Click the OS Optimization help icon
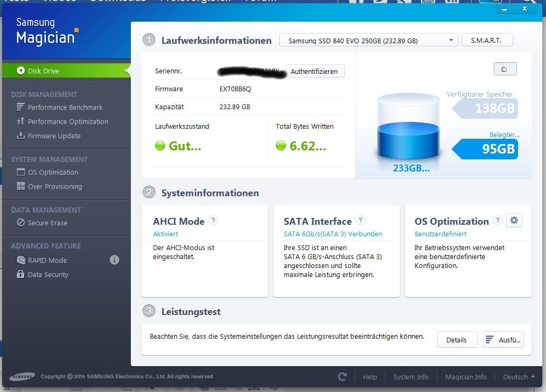The height and width of the screenshot is (392, 546). [x=497, y=221]
